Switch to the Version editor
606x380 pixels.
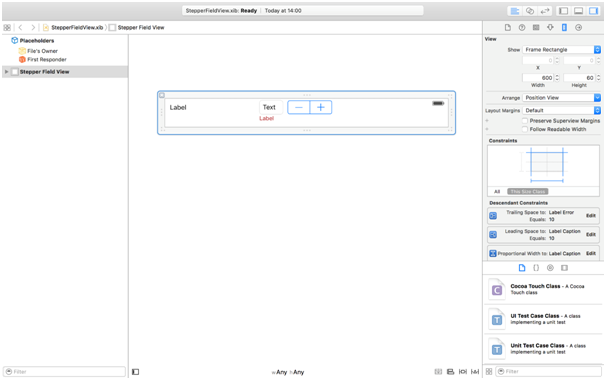click(x=545, y=11)
